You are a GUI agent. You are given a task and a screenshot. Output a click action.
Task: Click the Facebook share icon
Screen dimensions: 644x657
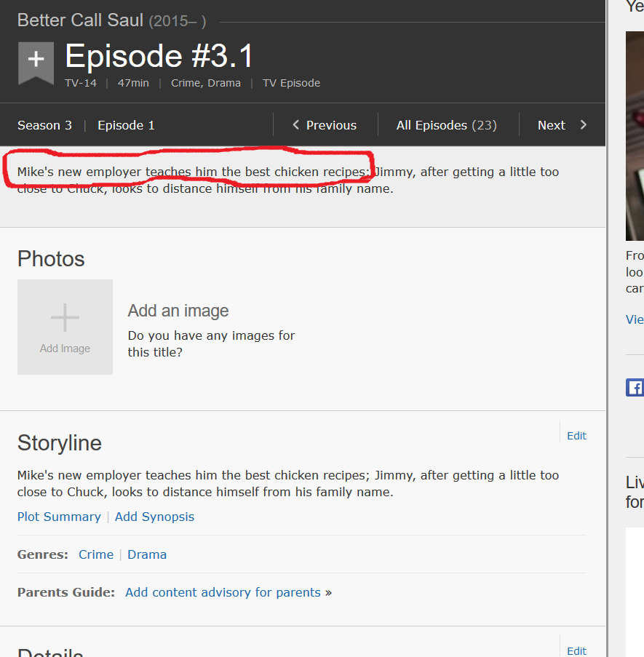point(635,388)
